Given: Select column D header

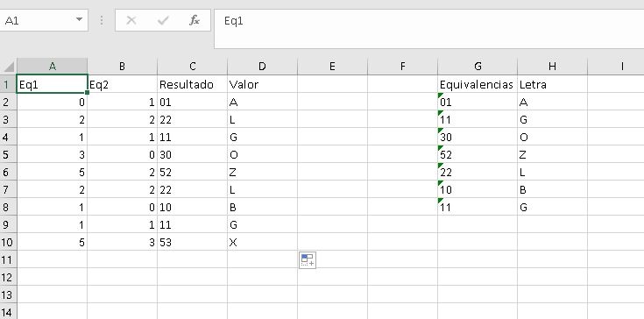Looking at the screenshot, I should [x=262, y=66].
